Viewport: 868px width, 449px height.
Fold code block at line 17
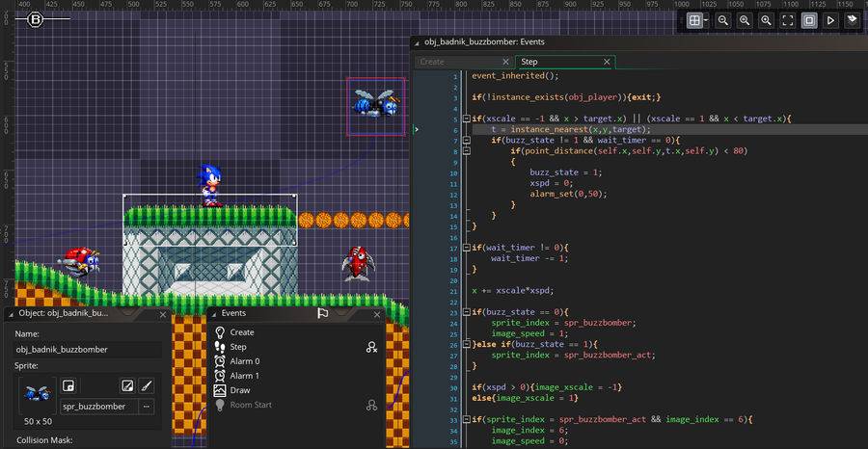(466, 248)
